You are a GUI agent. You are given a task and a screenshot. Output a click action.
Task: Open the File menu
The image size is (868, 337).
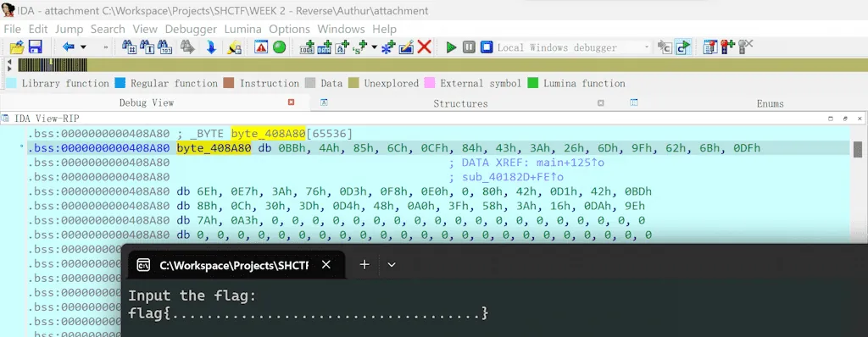coord(12,29)
